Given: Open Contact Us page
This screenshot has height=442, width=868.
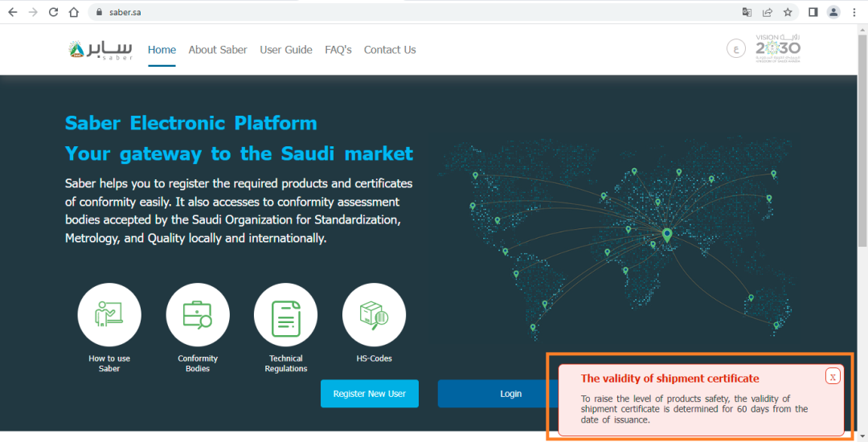Looking at the screenshot, I should (390, 50).
